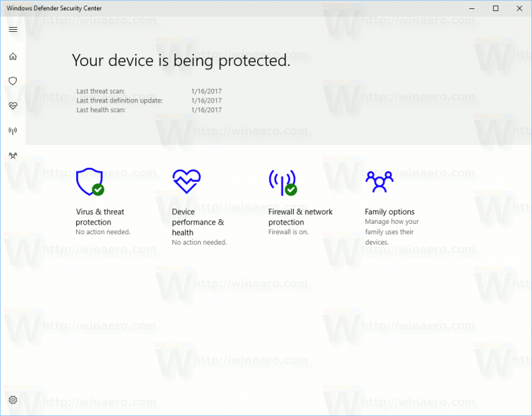Click the large Family options people icon
Viewport: 532px width, 416px height.
pos(380,182)
